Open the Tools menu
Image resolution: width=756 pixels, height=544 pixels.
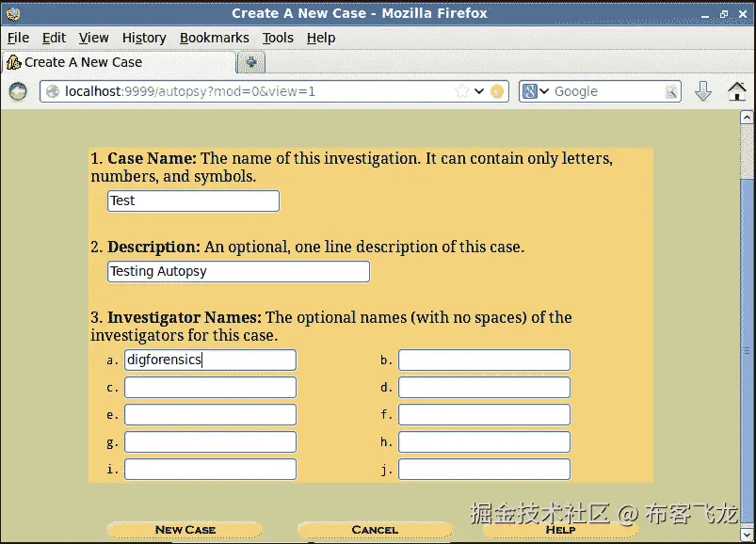tap(278, 38)
